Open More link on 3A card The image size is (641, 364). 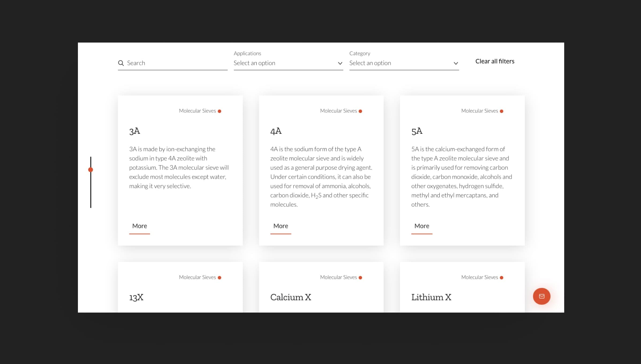pyautogui.click(x=139, y=226)
